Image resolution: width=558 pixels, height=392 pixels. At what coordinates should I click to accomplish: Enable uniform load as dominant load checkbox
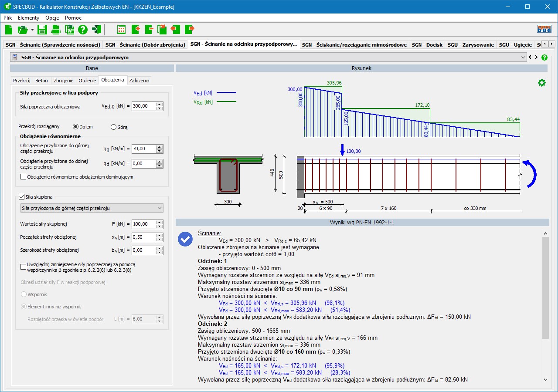[x=24, y=177]
